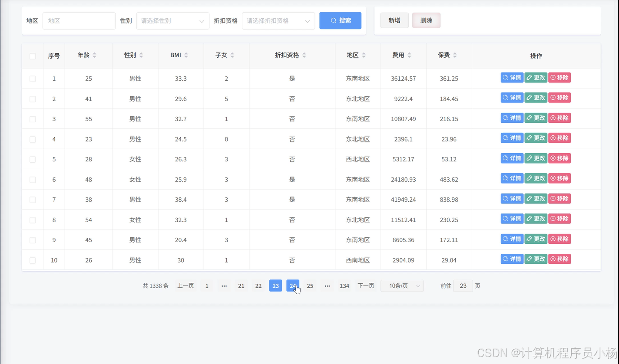The width and height of the screenshot is (619, 364).
Task: Click the 新增 button
Action: 394,20
